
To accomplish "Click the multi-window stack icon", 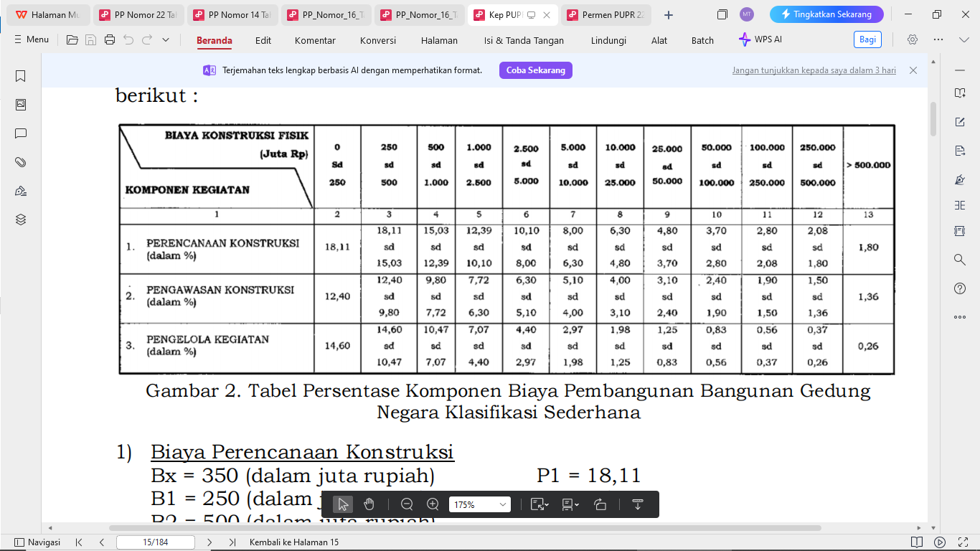I will point(722,14).
